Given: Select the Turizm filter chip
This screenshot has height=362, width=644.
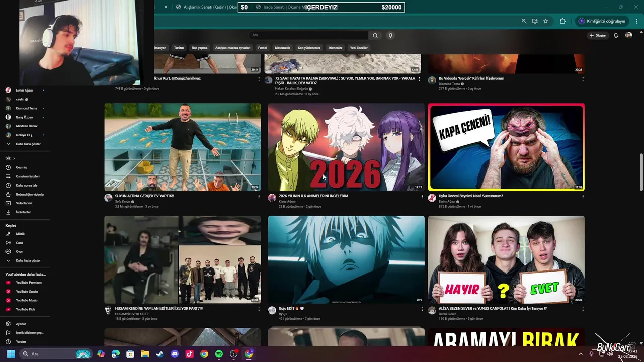Looking at the screenshot, I should [x=179, y=48].
